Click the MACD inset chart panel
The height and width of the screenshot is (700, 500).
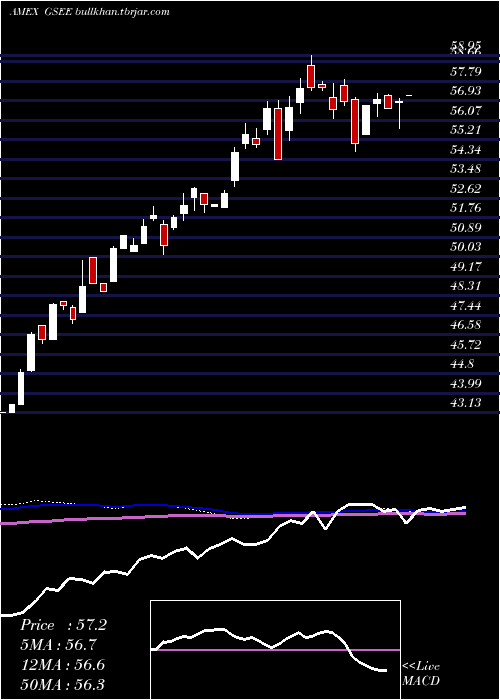coord(275,650)
